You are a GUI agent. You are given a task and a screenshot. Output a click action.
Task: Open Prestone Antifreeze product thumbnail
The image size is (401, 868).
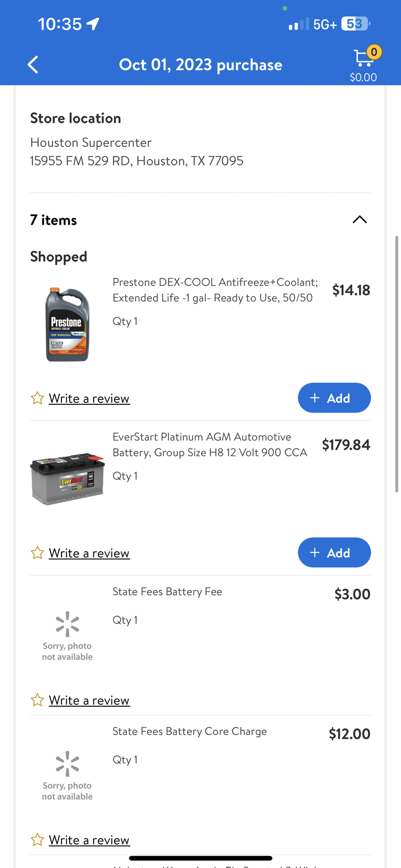pyautogui.click(x=67, y=325)
